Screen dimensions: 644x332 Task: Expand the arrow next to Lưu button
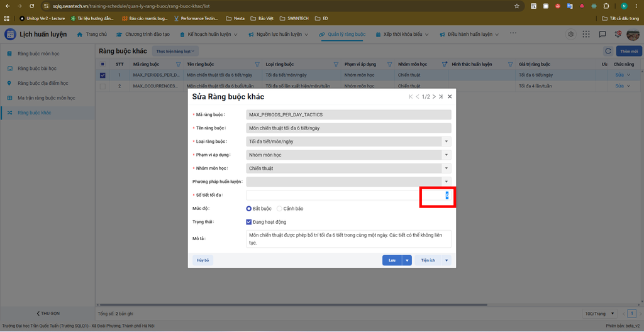pos(407,260)
